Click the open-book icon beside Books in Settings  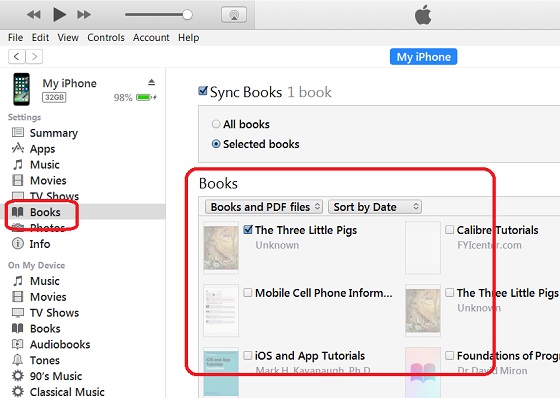(x=18, y=212)
